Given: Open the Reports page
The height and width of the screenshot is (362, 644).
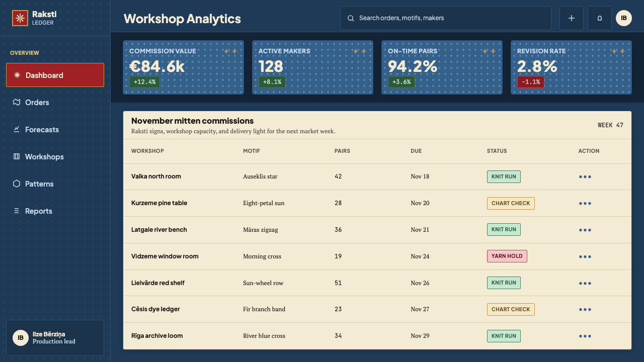Looking at the screenshot, I should (55, 211).
